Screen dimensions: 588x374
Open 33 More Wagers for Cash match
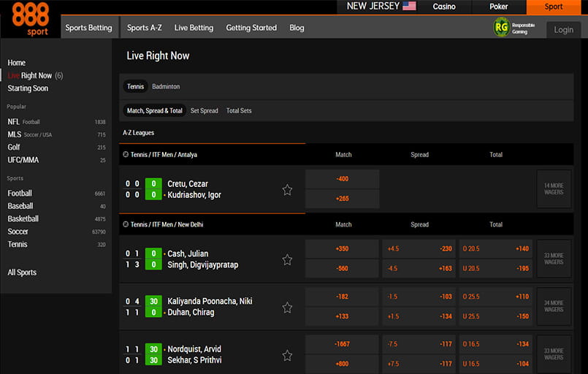[x=554, y=259]
